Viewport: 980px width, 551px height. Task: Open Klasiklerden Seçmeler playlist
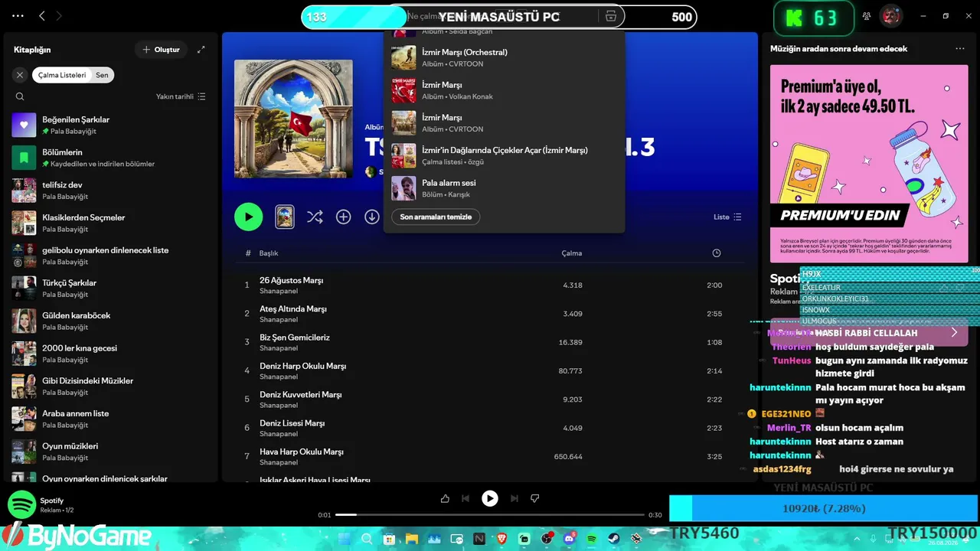(111, 223)
